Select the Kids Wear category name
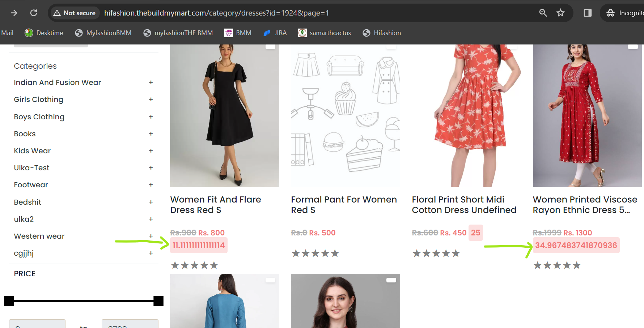644x328 pixels. pyautogui.click(x=32, y=151)
